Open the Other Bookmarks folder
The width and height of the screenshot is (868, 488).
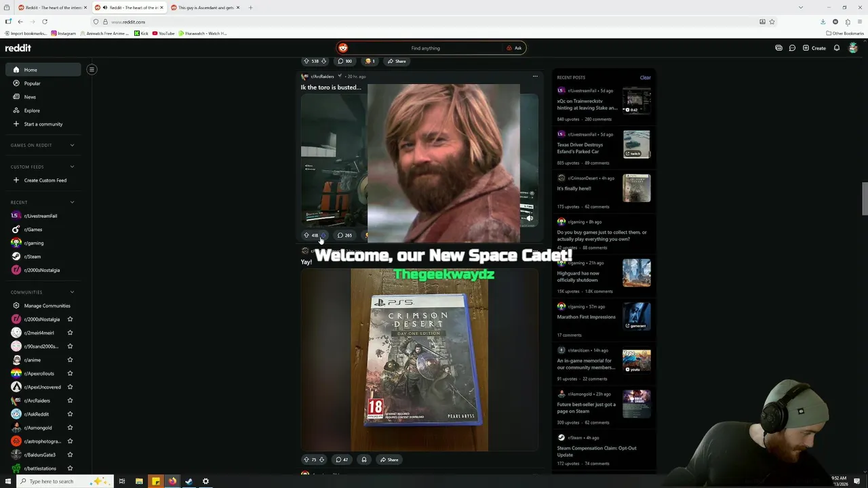coord(845,33)
